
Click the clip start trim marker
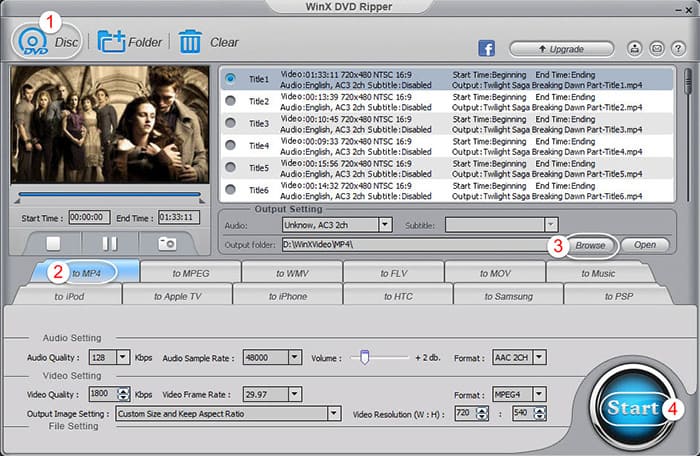point(17,201)
